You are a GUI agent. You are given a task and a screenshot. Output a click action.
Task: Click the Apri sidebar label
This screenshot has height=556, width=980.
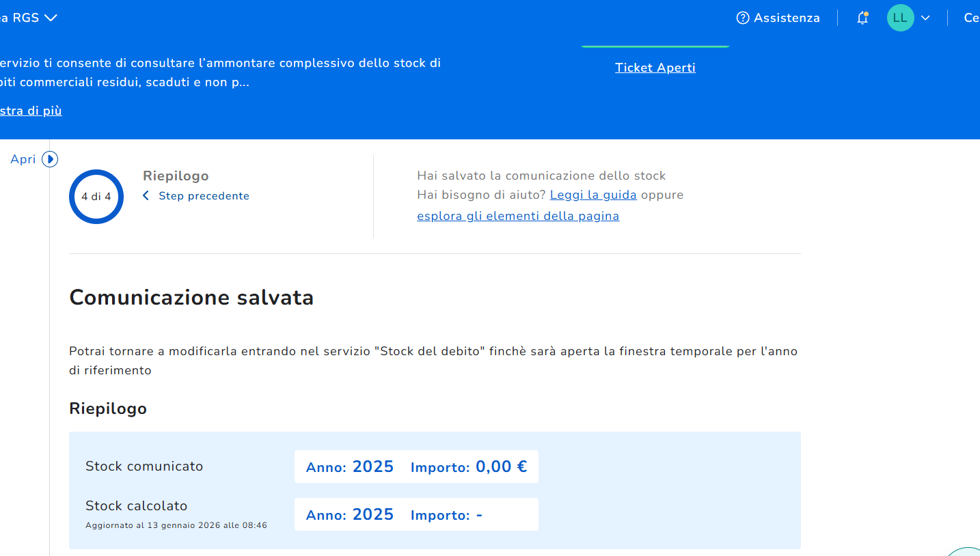(x=23, y=159)
